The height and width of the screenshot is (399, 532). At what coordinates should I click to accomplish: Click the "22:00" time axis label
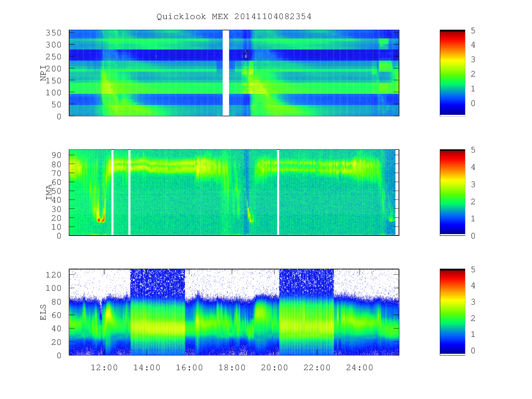click(x=317, y=368)
